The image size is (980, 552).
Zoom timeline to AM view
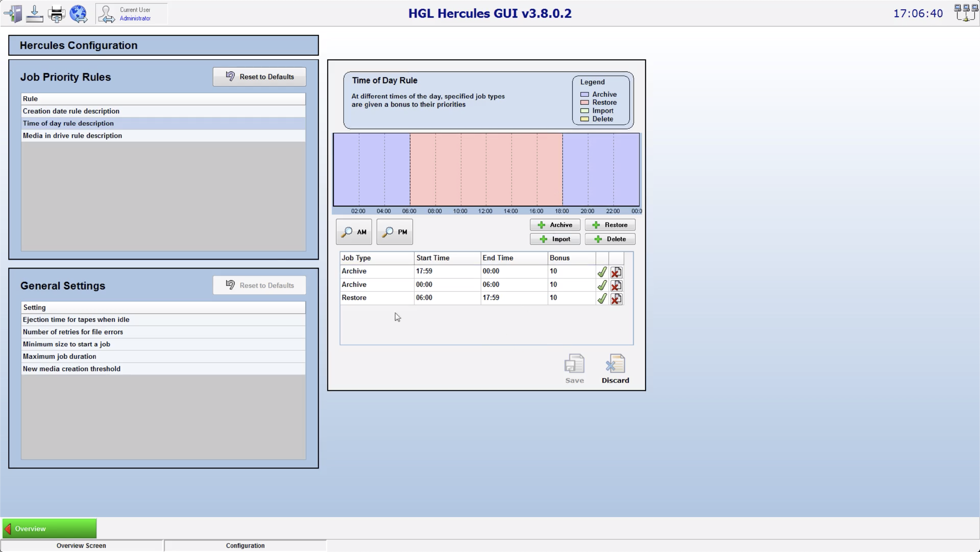353,232
